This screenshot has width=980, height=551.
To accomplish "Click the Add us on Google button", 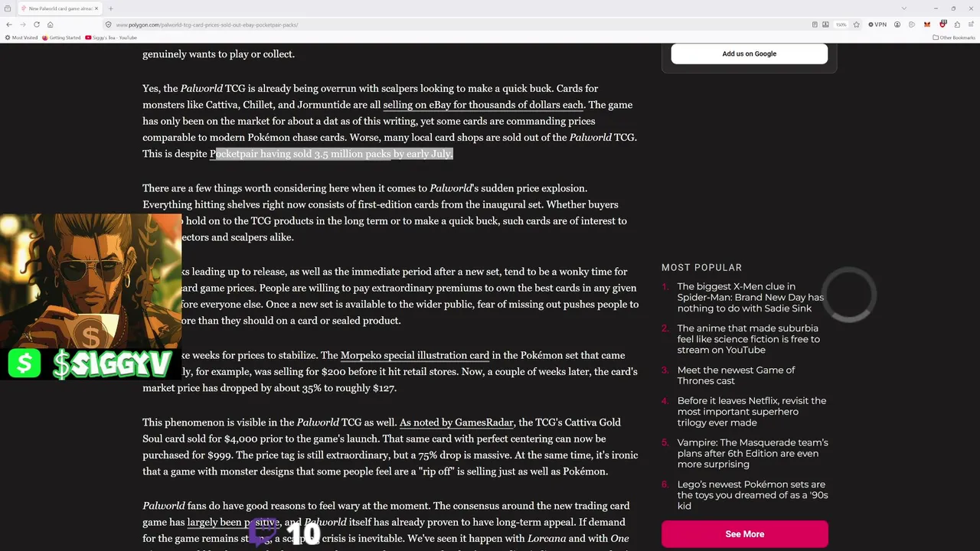I will 750,54.
